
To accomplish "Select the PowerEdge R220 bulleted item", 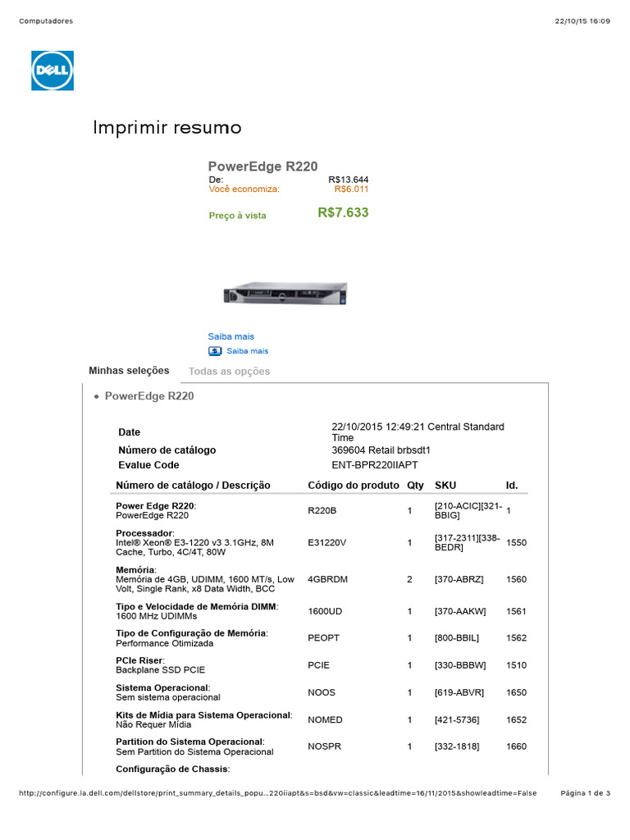I will coord(149,396).
